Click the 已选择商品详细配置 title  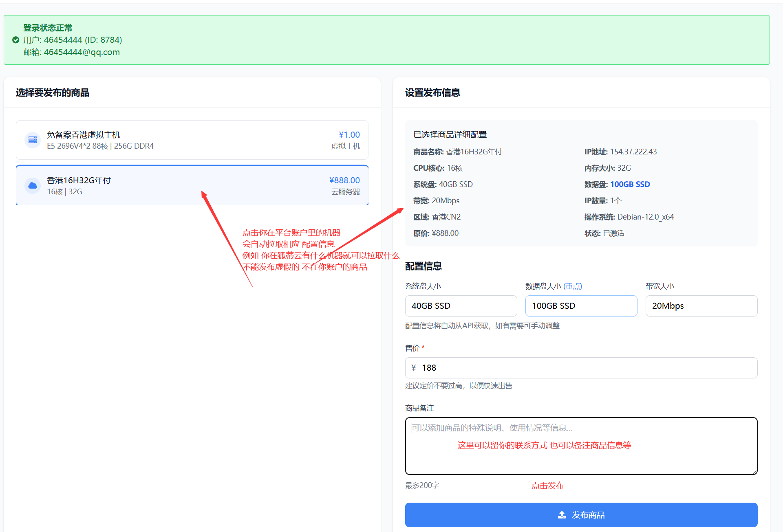pos(450,135)
